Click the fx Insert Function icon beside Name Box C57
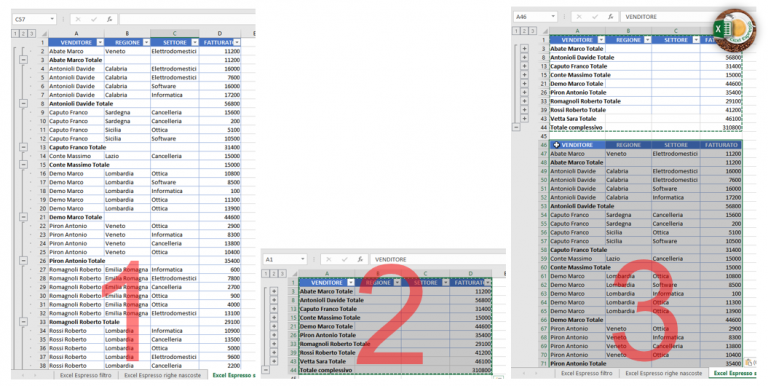 coord(110,19)
